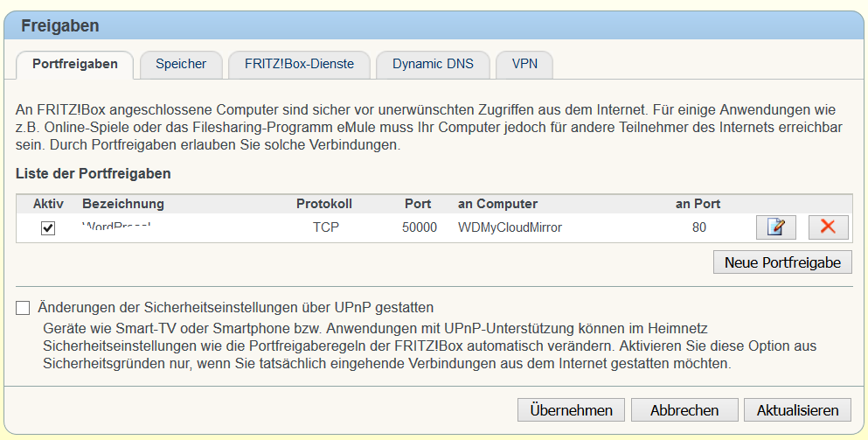Switch to the Speicher tab
Screen dimensions: 868x440
(x=181, y=64)
